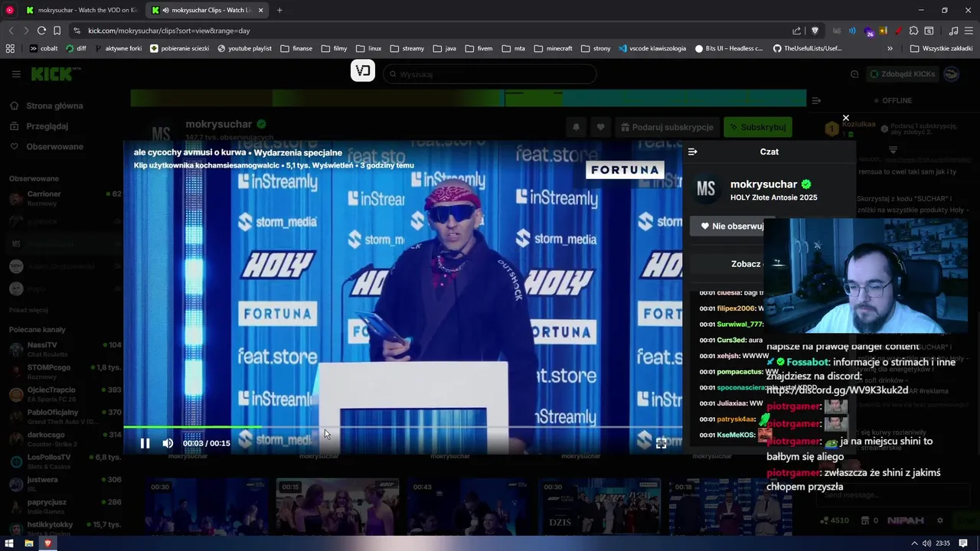Seek along the clip progress bar
Screen dimensions: 980x551
coord(403,427)
